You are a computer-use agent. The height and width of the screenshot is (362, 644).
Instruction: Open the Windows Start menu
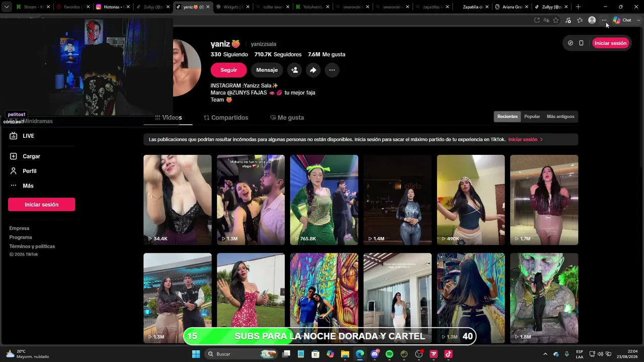point(196,354)
